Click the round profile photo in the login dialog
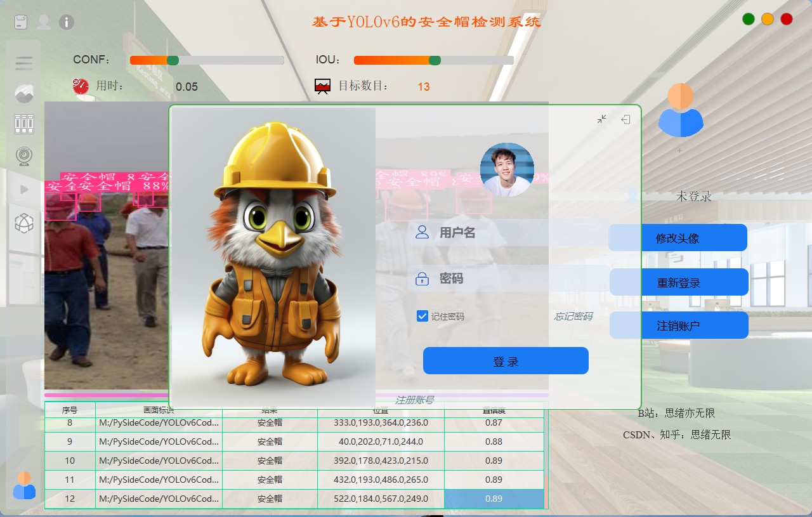The width and height of the screenshot is (812, 517). click(507, 169)
